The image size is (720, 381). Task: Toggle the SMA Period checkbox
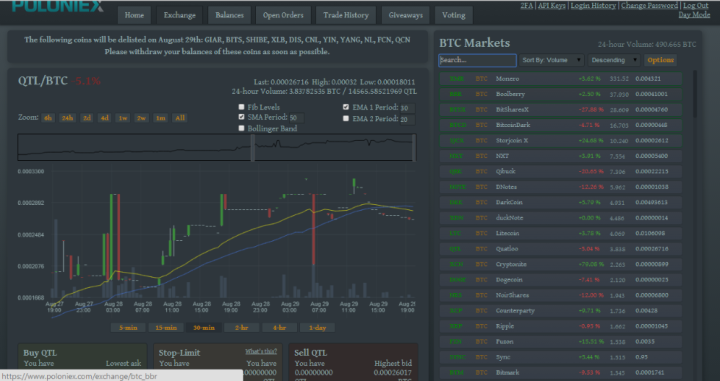[242, 117]
